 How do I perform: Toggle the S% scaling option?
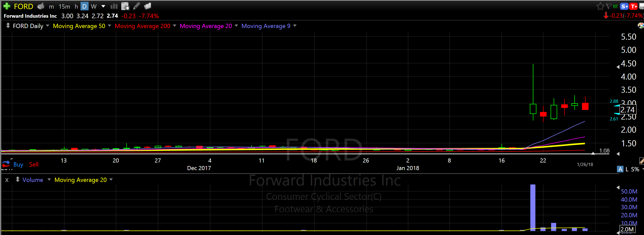[x=635, y=169]
